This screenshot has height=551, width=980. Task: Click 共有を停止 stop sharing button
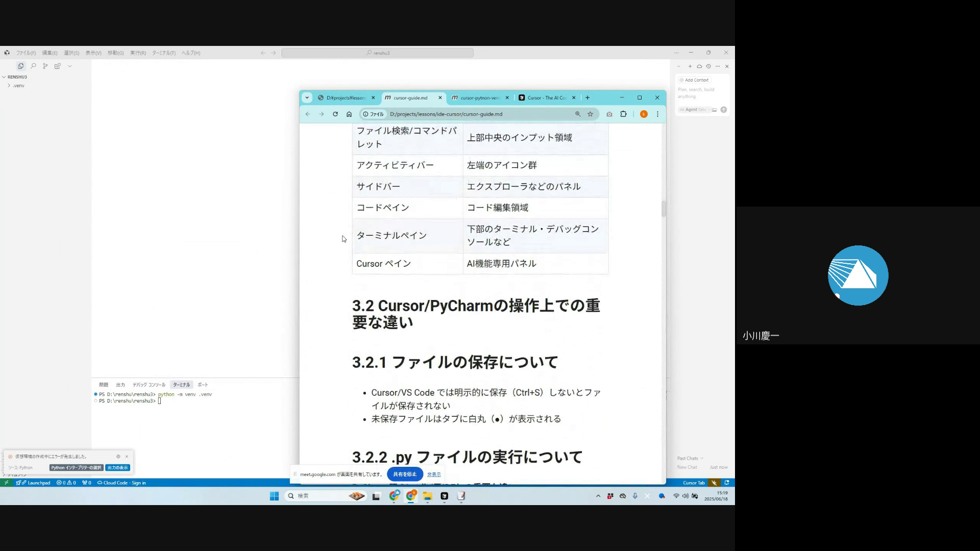pos(405,474)
